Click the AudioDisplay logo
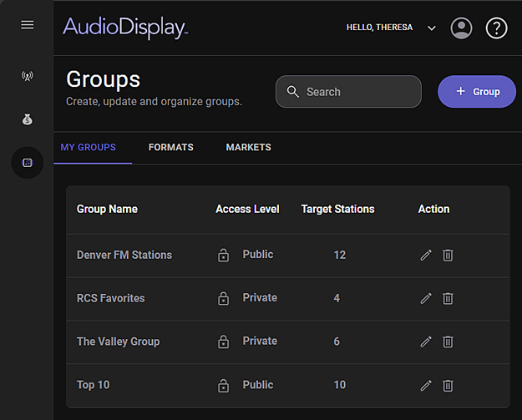This screenshot has width=522, height=420. pos(125,27)
